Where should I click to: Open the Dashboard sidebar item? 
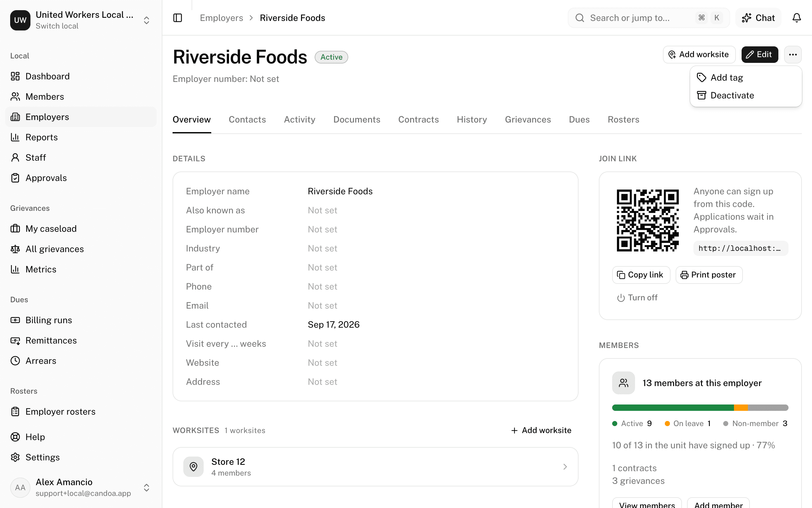point(81,76)
